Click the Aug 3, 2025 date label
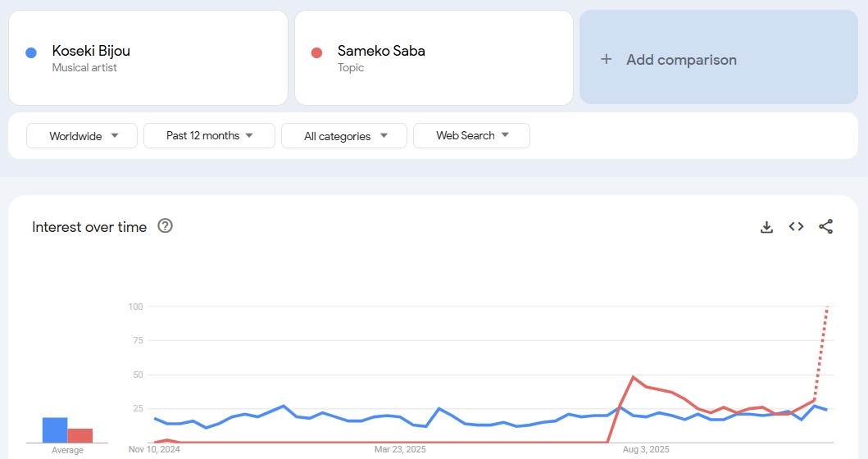Screen dimensions: 868x459 (646, 449)
